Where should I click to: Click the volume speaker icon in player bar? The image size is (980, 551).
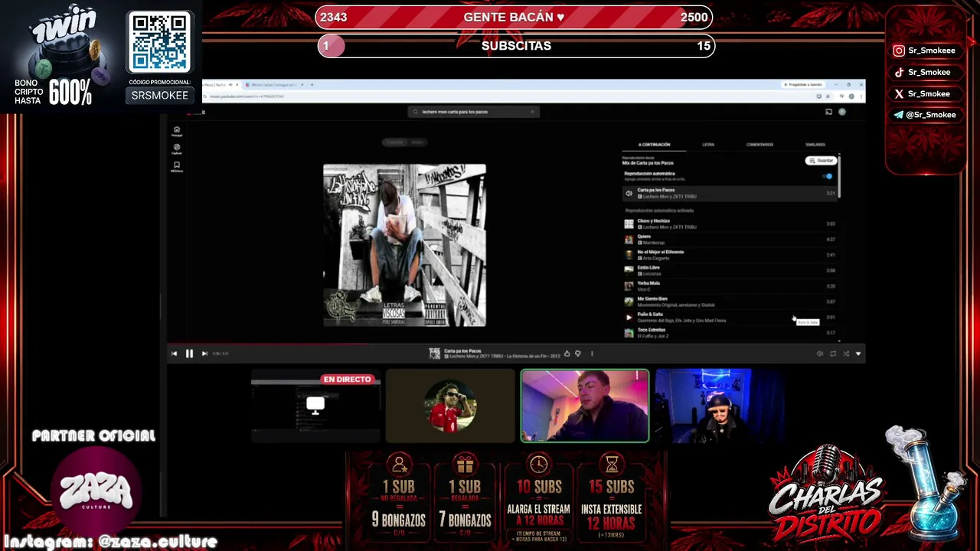[819, 354]
